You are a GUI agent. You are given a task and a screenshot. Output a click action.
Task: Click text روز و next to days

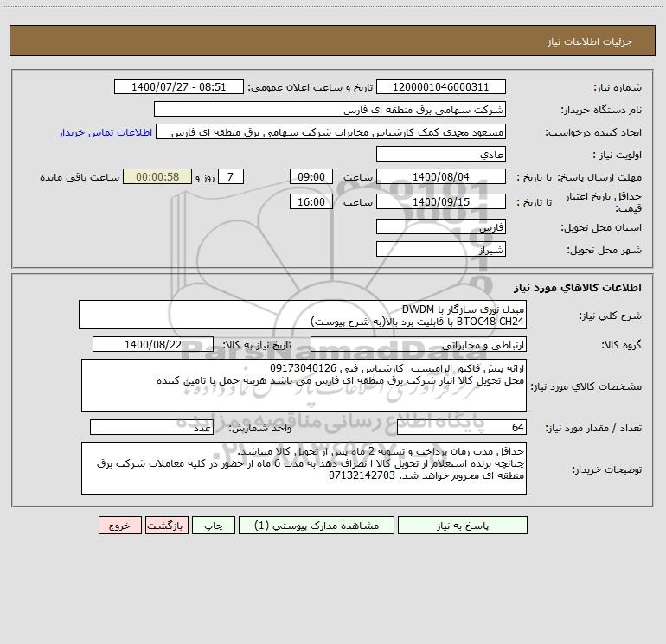coord(205,177)
